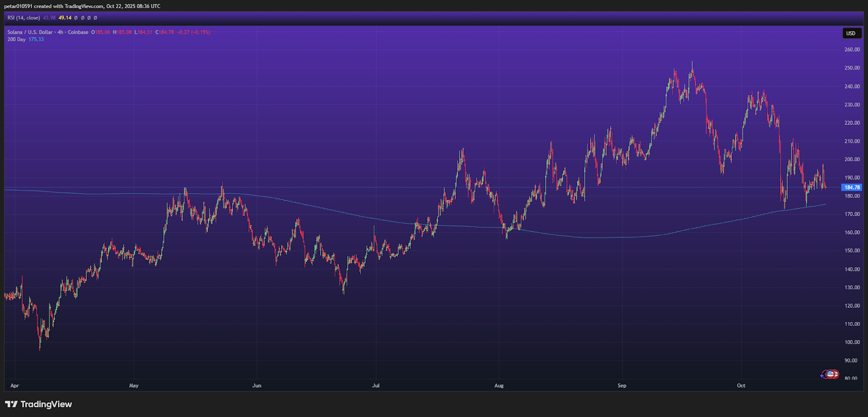Click the Oct label on time axis
Screen dimensions: 868x417
(741, 386)
